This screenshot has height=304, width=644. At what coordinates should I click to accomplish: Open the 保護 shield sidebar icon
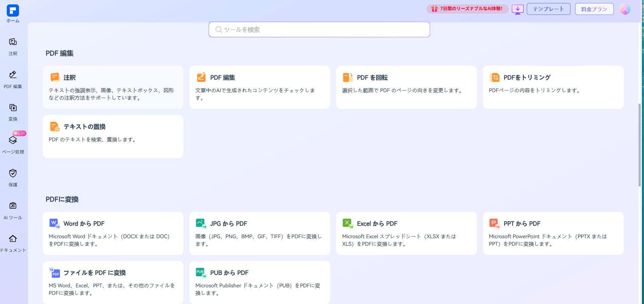point(13,173)
